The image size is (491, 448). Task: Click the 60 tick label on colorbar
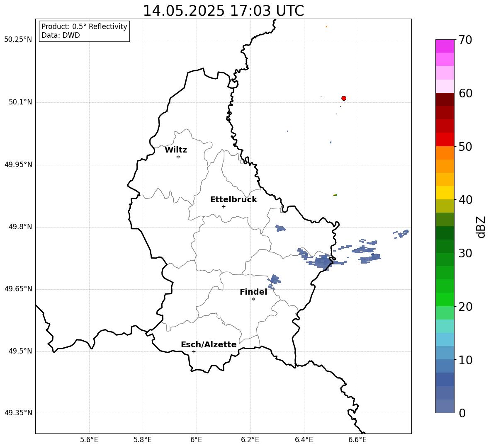[x=465, y=93]
